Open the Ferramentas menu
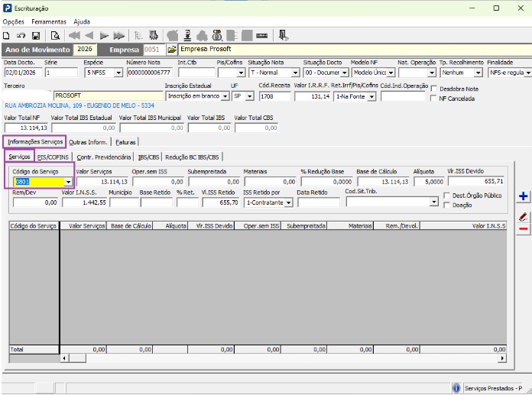Screen dimensions: 532x395 pos(49,21)
